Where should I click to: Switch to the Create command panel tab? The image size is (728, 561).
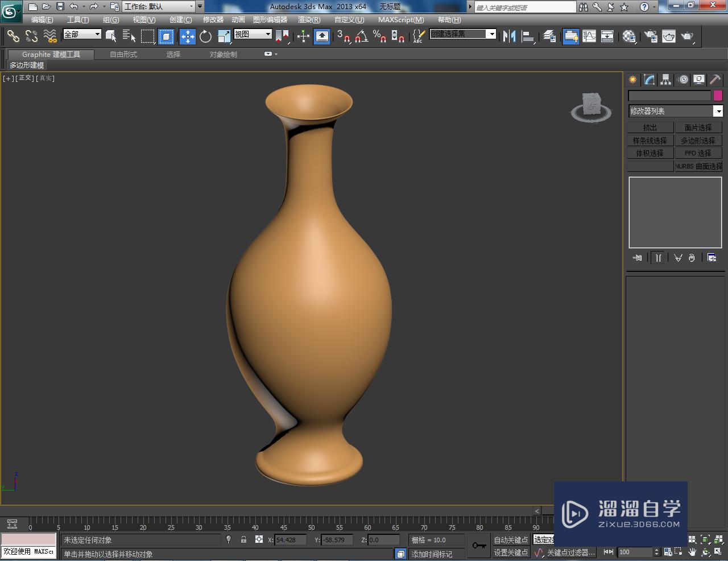tap(632, 80)
